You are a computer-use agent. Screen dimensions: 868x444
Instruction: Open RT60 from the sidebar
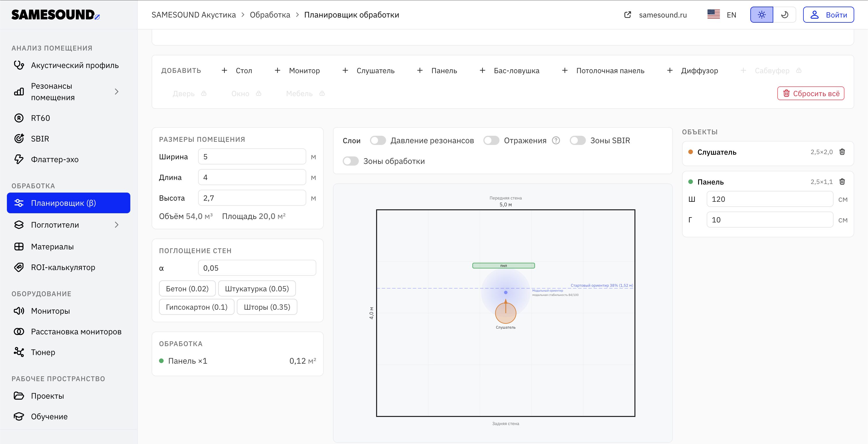40,118
